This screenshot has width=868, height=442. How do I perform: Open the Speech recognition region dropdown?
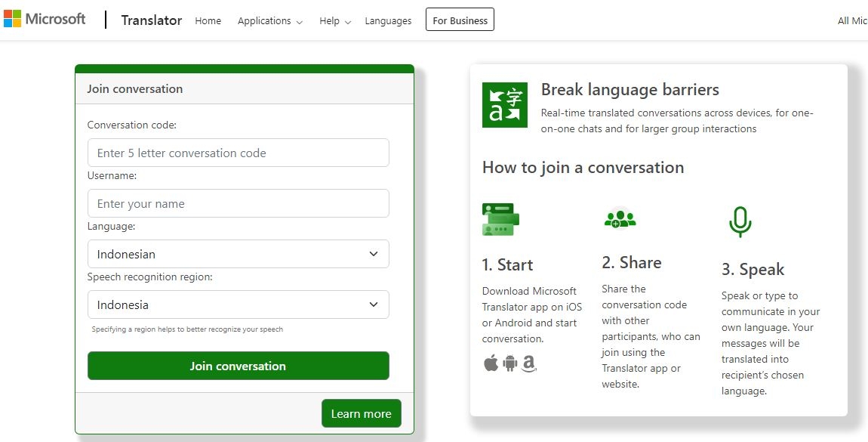[238, 304]
